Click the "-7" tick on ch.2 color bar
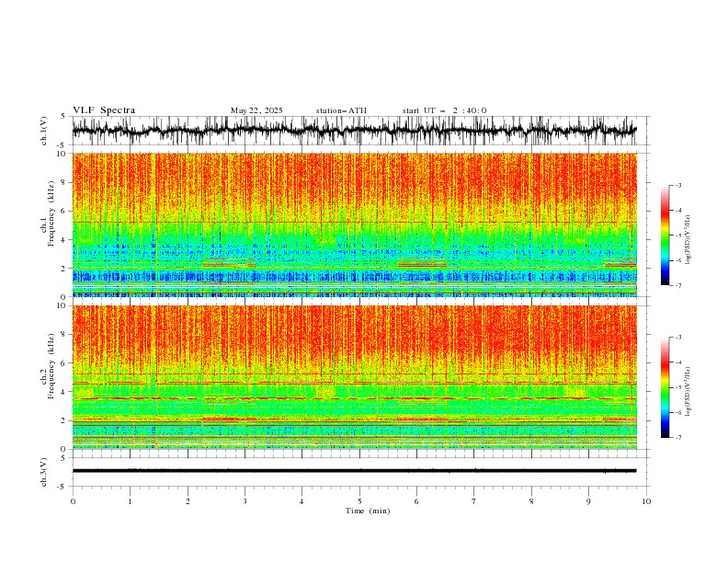Viewport: 728px width, 563px height. (x=677, y=438)
